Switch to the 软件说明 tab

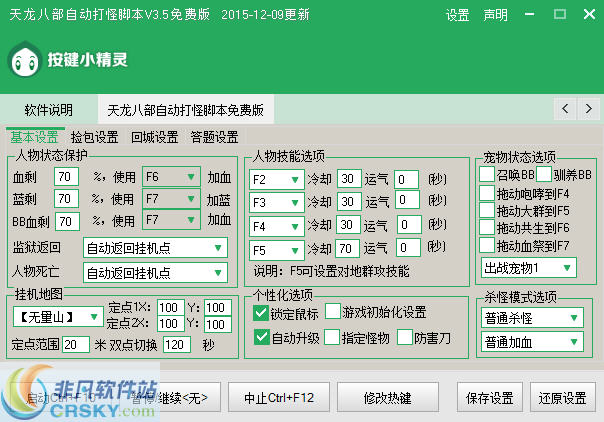pyautogui.click(x=49, y=110)
